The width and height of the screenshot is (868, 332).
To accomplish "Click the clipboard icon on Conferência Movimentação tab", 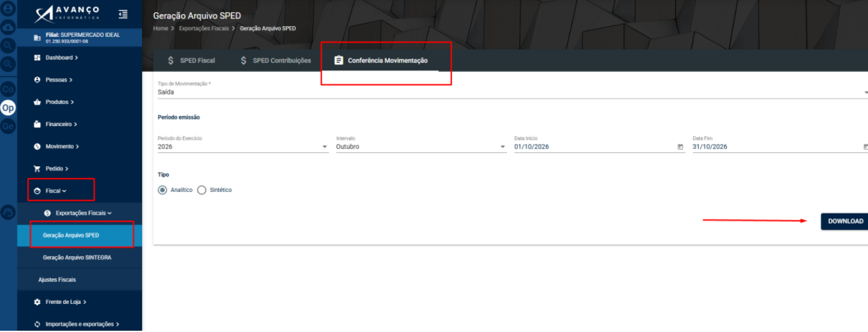I will click(338, 61).
